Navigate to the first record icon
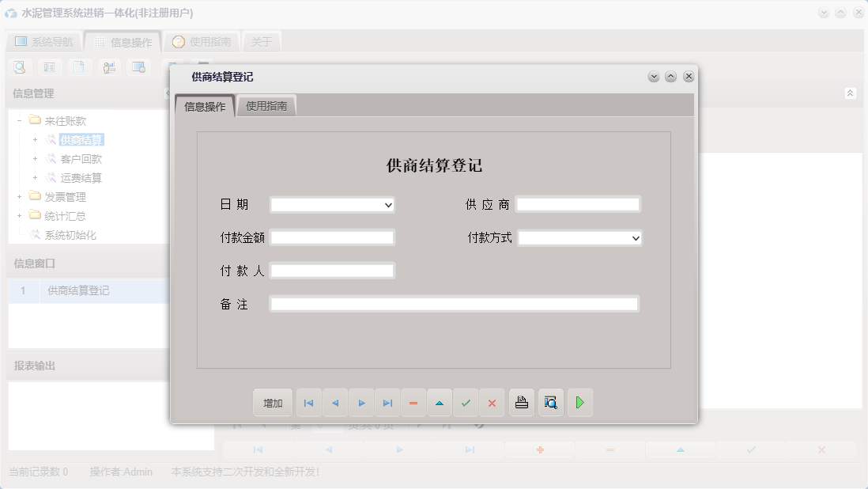The image size is (868, 489). (308, 402)
